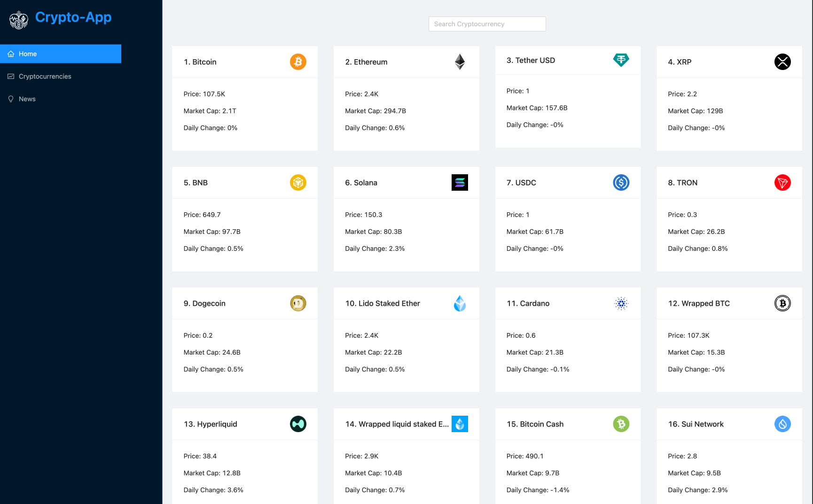Click Bitcoin Cash's Price: 490.1 text
This screenshot has width=813, height=504.
pos(525,456)
